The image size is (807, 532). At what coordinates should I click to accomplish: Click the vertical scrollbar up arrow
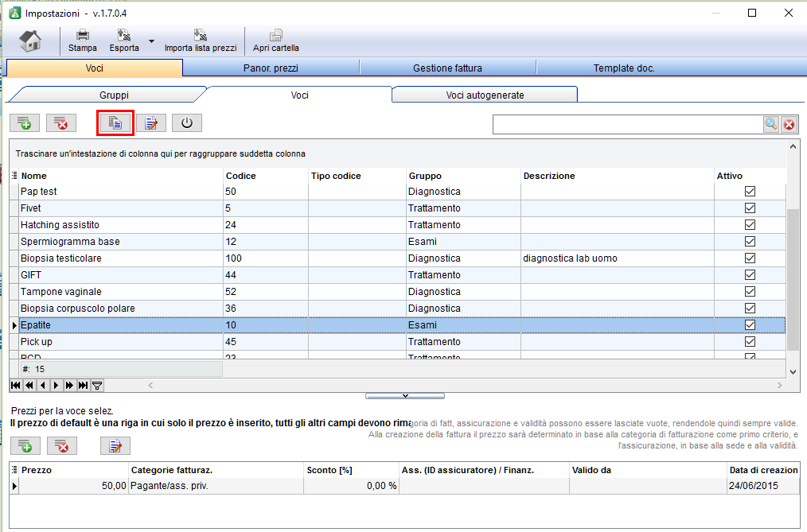(793, 147)
